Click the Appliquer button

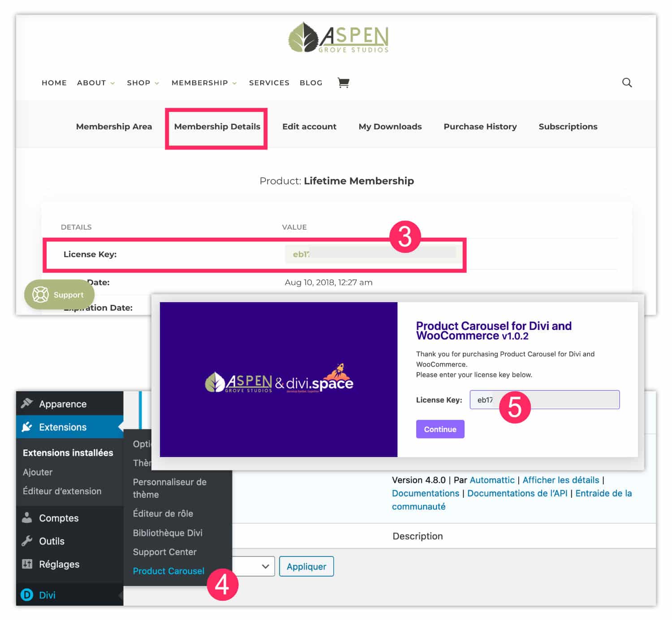pyautogui.click(x=306, y=566)
